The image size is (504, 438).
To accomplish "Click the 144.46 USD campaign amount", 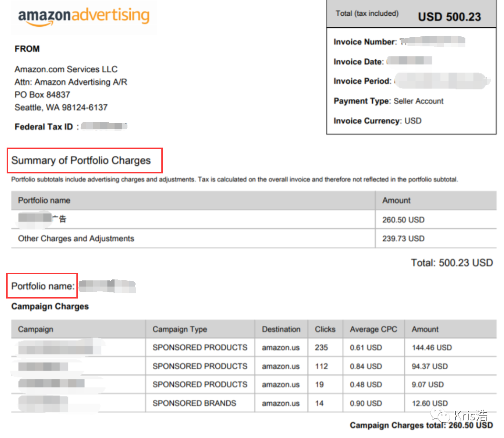I will click(431, 347).
